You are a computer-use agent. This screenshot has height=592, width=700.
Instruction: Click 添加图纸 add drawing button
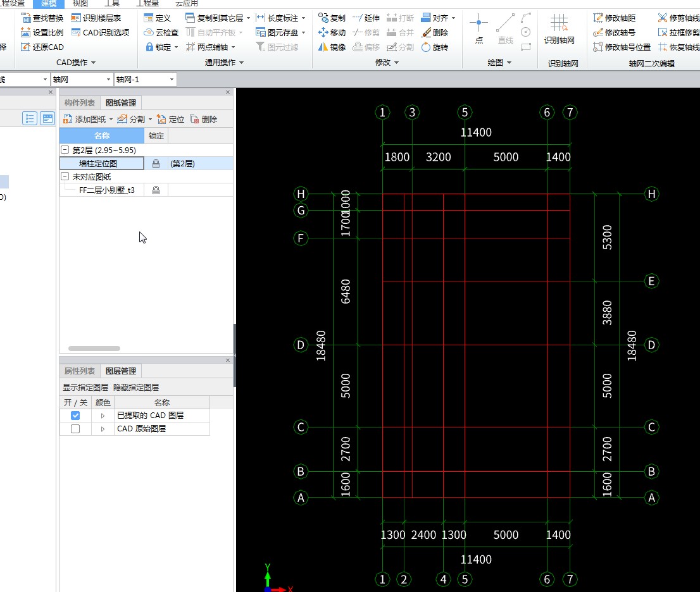[x=85, y=119]
